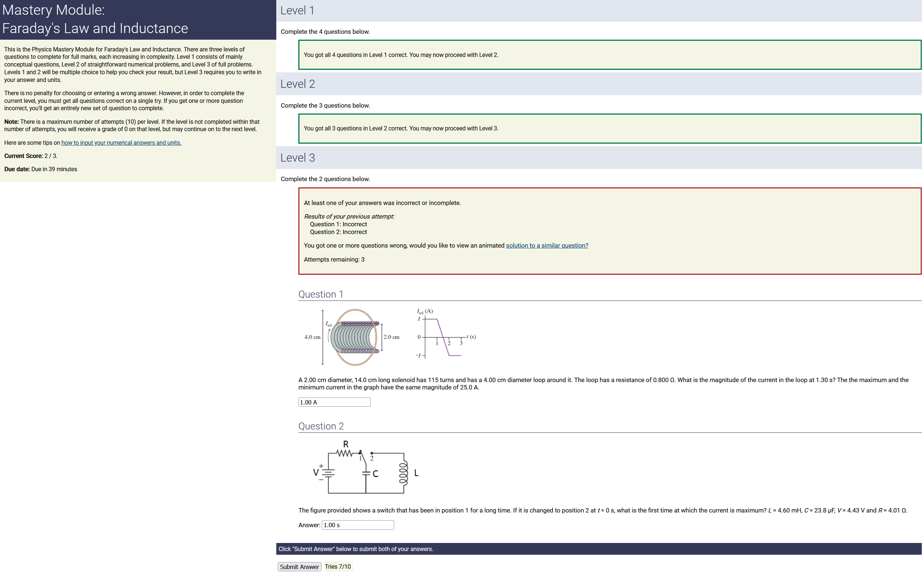Click the Question 2 heading

(321, 426)
